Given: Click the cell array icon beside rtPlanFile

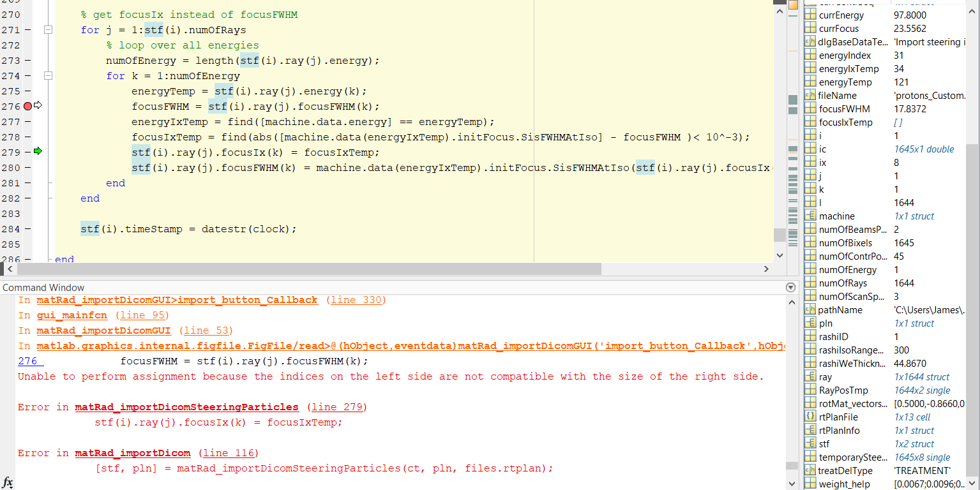Looking at the screenshot, I should [811, 417].
